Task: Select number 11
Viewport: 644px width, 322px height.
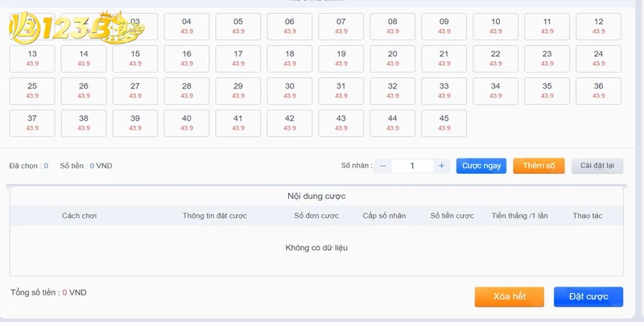Action: (x=547, y=27)
